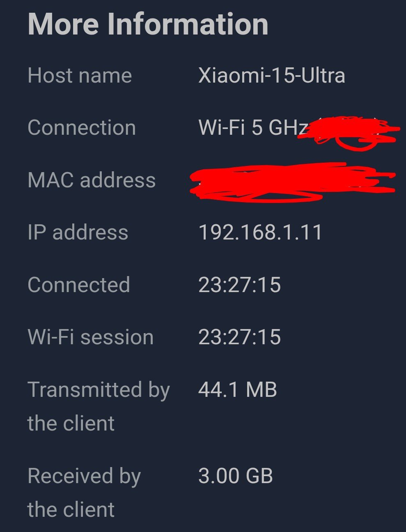This screenshot has width=406, height=532.
Task: Click the MAC address label
Action: click(92, 180)
